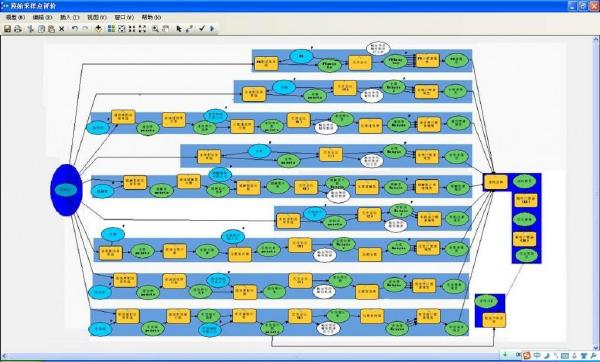600x362 pixels.
Task: Validate the entire model with checkmark icon
Action: (x=202, y=29)
